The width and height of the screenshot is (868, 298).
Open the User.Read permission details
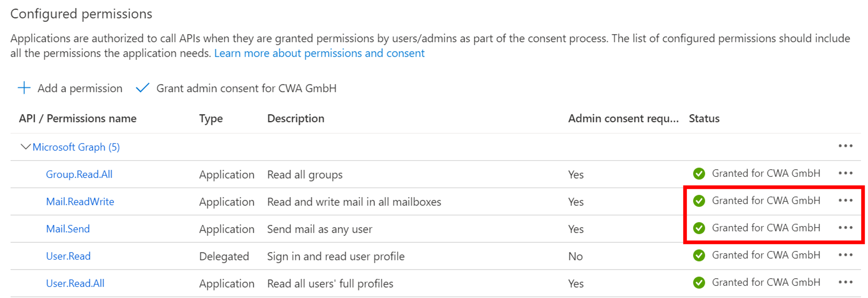click(68, 256)
